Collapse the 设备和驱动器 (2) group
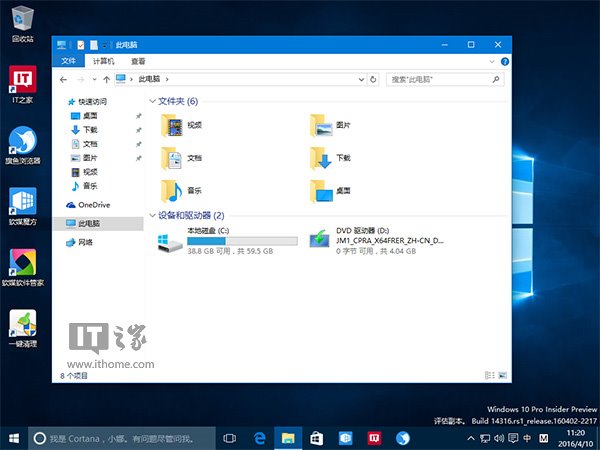The height and width of the screenshot is (450, 600). [x=152, y=215]
